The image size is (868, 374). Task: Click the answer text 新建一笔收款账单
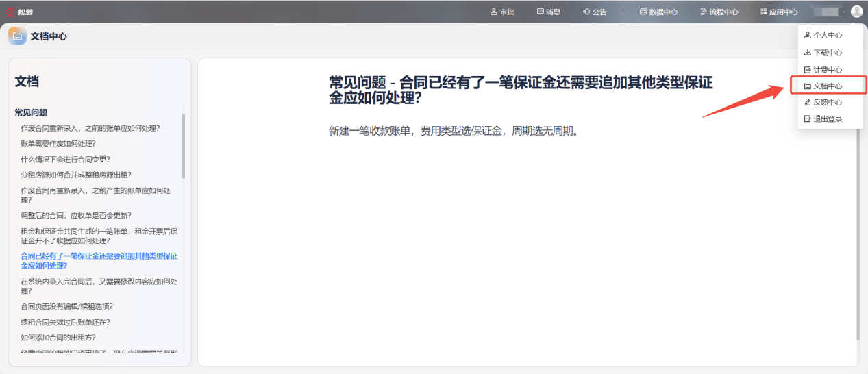(x=454, y=131)
